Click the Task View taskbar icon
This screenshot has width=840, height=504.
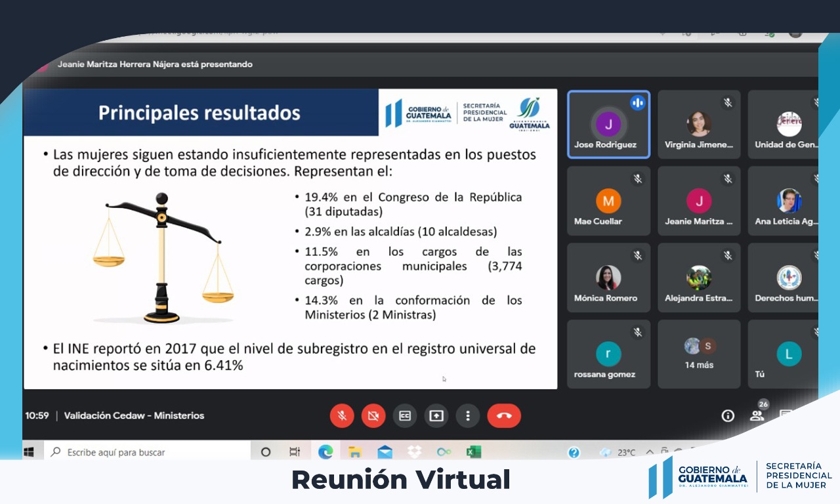295,452
